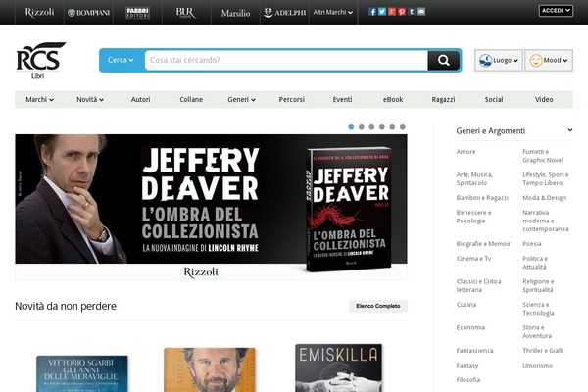The height and width of the screenshot is (392, 588).
Task: Open the Vittorio Sgarbi book cover
Action: 82,373
